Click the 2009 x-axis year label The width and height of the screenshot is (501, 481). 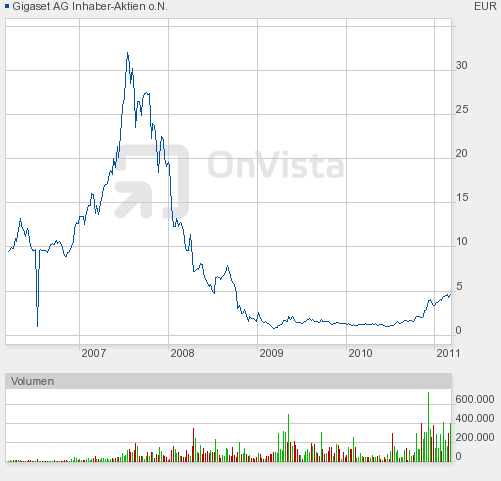271,353
